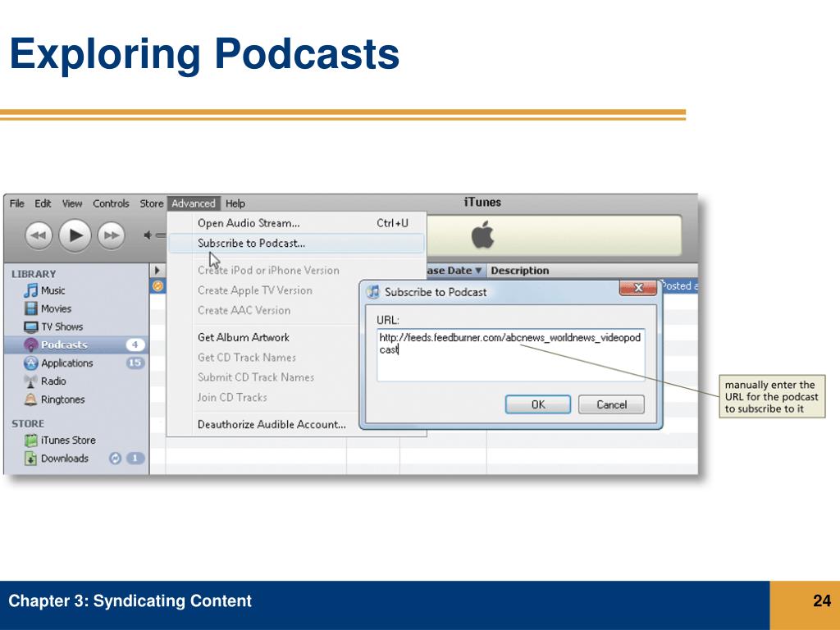This screenshot has width=840, height=630.
Task: Click the TV Shows monitor icon
Action: click(x=30, y=326)
